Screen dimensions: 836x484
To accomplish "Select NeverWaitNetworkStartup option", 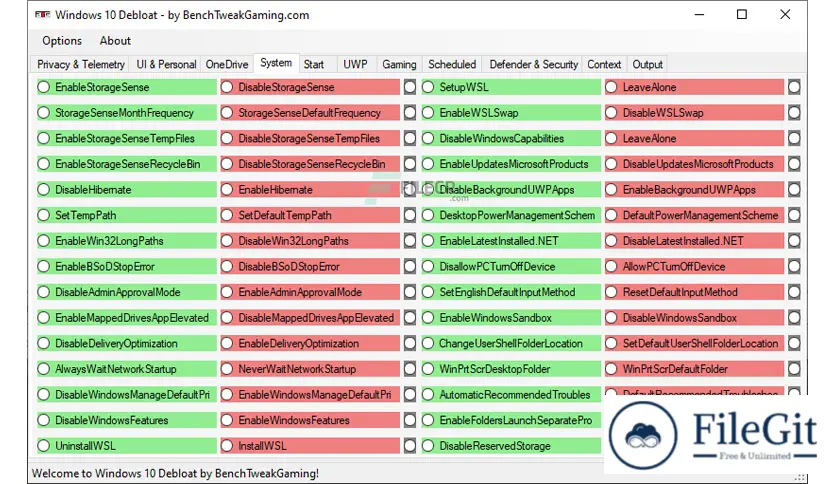I will click(310, 369).
